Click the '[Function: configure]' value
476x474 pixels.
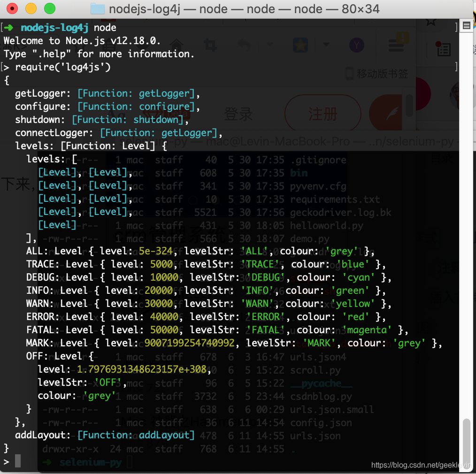[x=136, y=107]
